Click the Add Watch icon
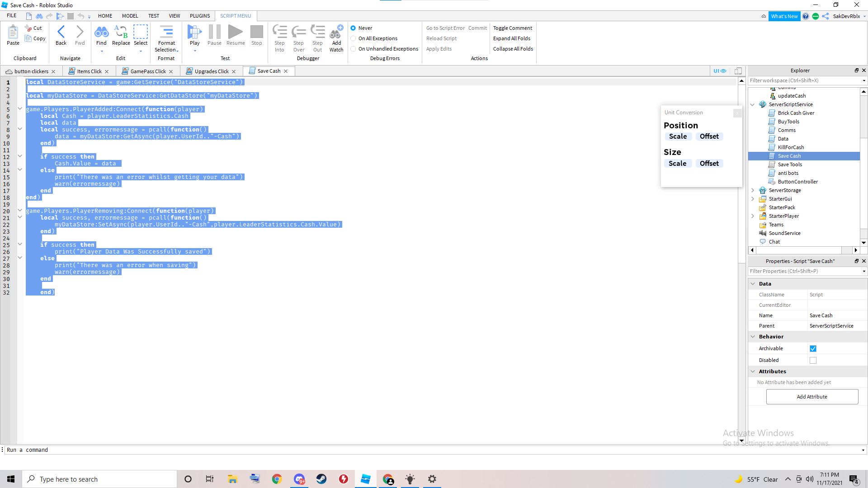The height and width of the screenshot is (488, 868). click(x=336, y=32)
